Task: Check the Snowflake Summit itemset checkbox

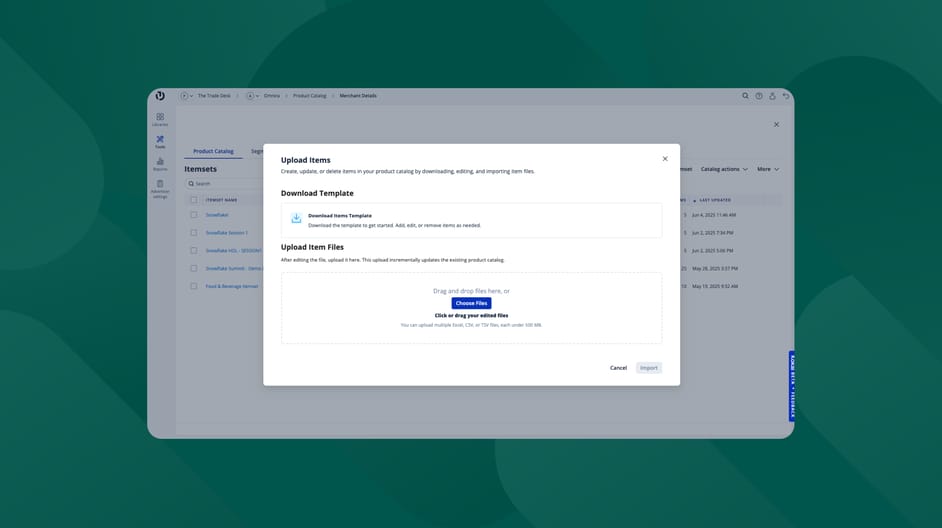Action: (x=193, y=269)
